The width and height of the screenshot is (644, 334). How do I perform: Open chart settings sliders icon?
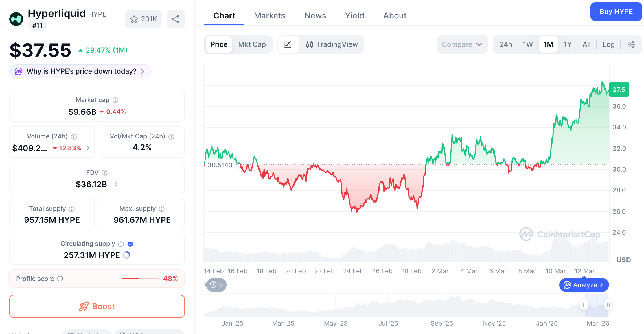[x=632, y=44]
